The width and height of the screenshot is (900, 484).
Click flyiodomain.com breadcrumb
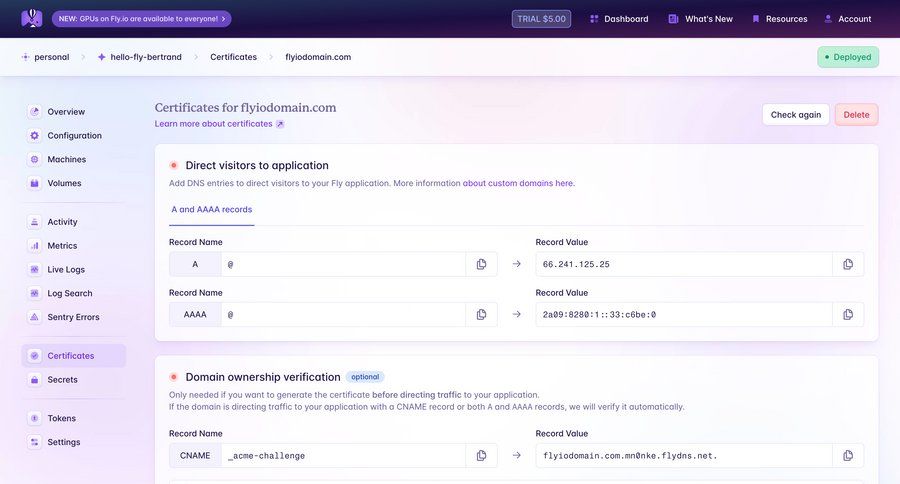point(318,57)
